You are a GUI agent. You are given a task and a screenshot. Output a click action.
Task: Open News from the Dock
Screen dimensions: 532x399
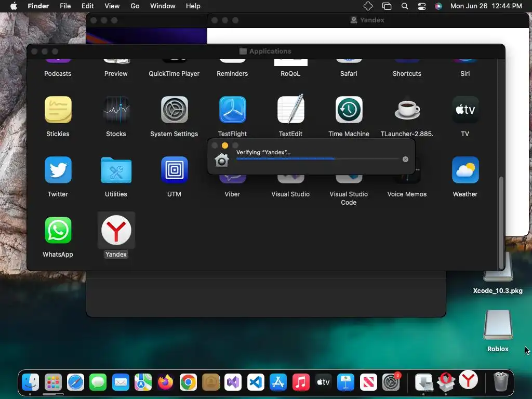click(x=368, y=382)
